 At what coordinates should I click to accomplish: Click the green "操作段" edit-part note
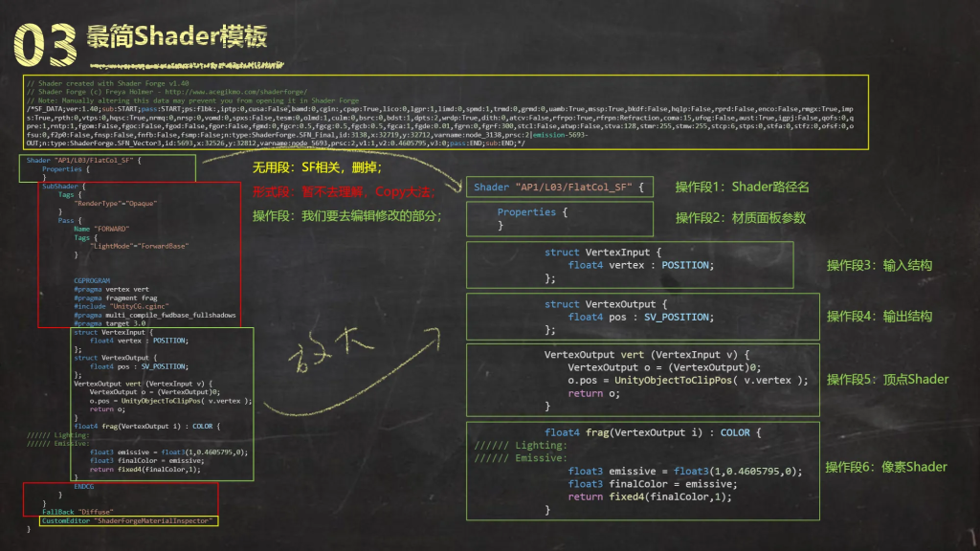pos(346,217)
